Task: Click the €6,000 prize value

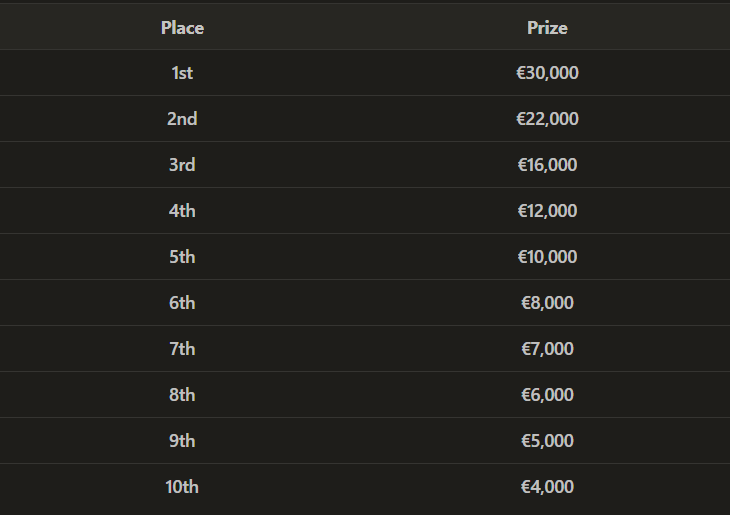Action: click(547, 395)
